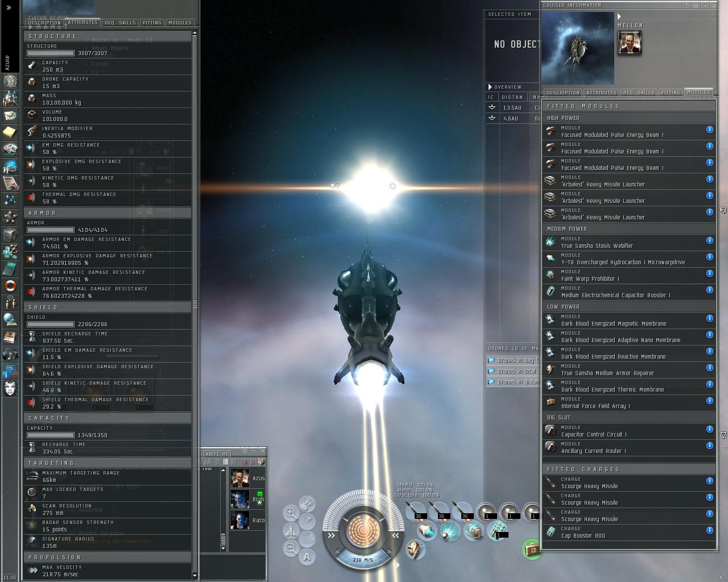This screenshot has width=728, height=582.
Task: Activate the microwarpdrive module icon
Action: coord(426,532)
